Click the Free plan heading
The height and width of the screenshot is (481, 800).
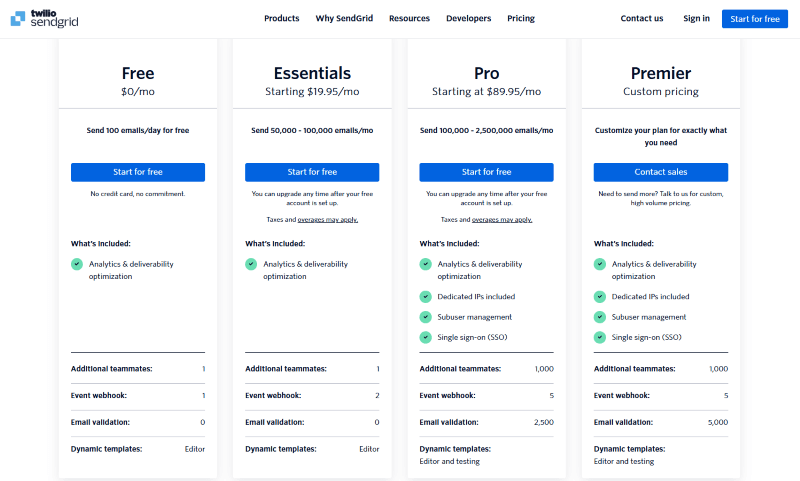coord(138,73)
